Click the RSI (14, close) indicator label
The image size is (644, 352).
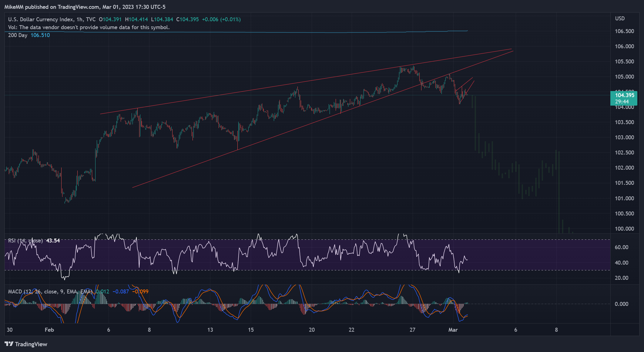[25, 241]
